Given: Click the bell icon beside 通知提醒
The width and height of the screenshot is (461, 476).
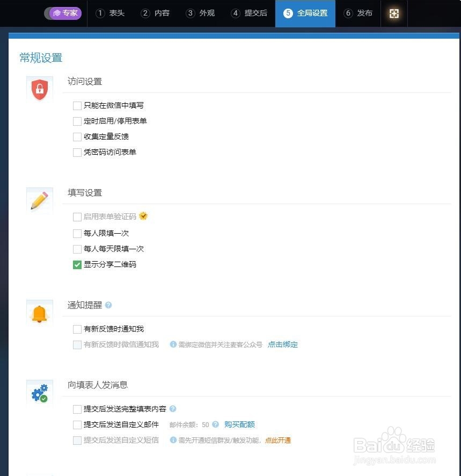Looking at the screenshot, I should point(40,312).
